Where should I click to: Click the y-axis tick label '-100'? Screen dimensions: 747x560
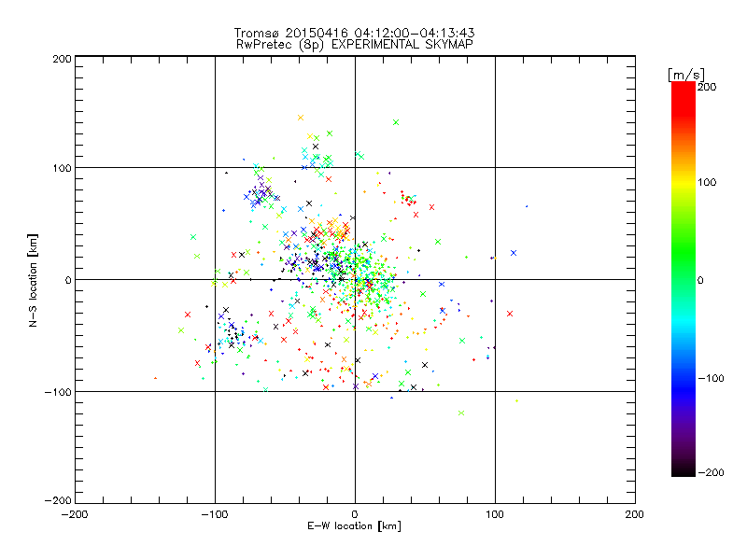click(x=58, y=392)
